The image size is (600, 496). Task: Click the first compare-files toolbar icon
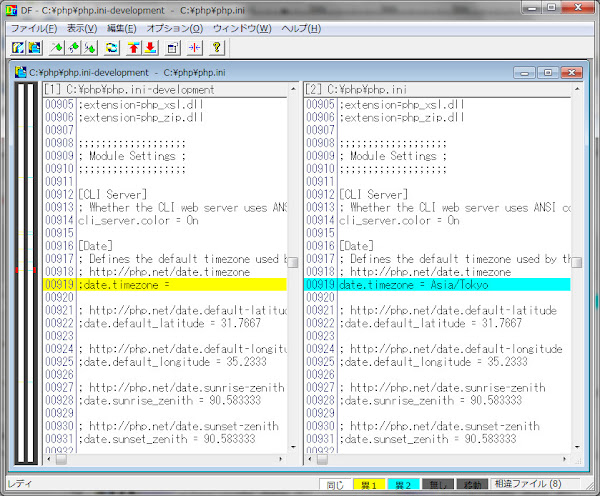pos(18,48)
